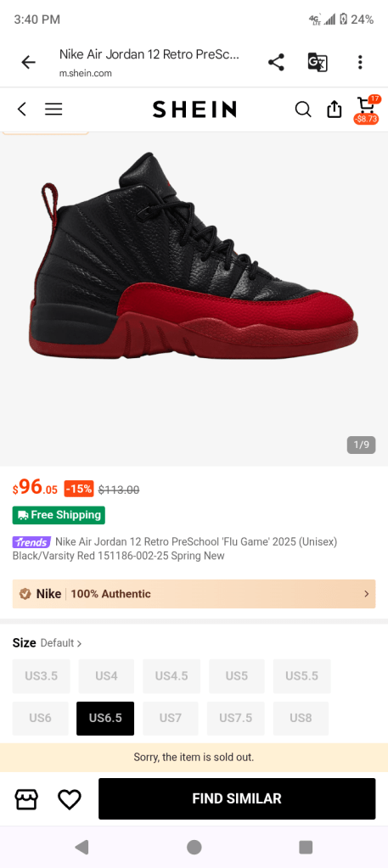This screenshot has width=388, height=868.
Task: Tap the Flu Game sneaker product image
Action: tap(194, 255)
